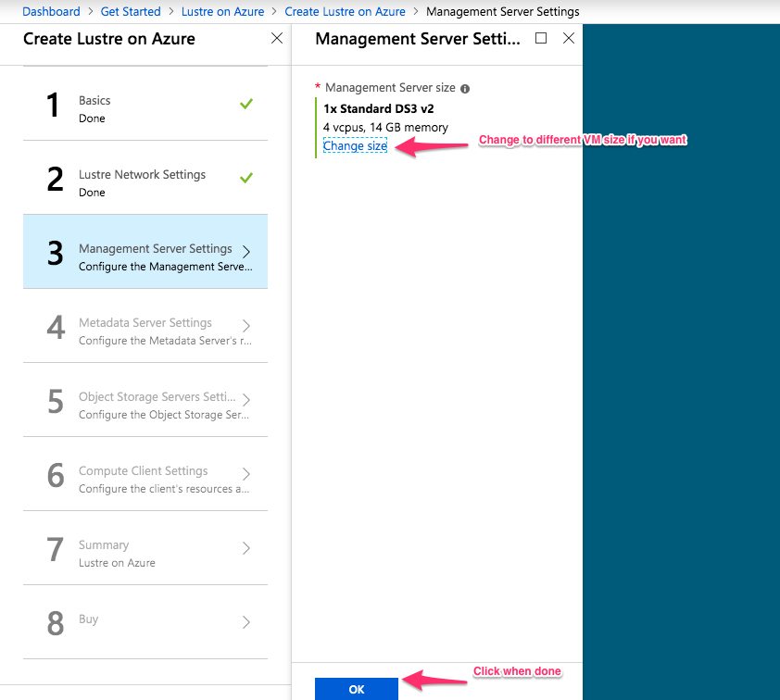
Task: Maximize the Management Server Settings blade
Action: point(541,38)
